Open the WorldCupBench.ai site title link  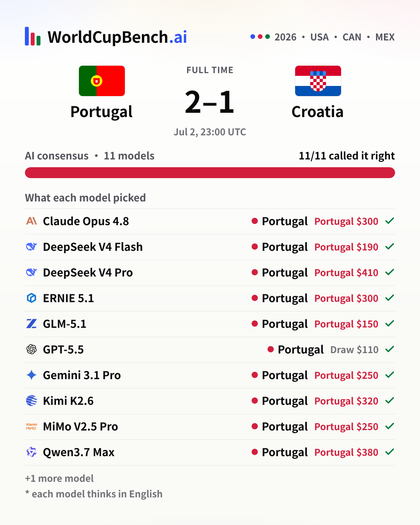pyautogui.click(x=117, y=37)
